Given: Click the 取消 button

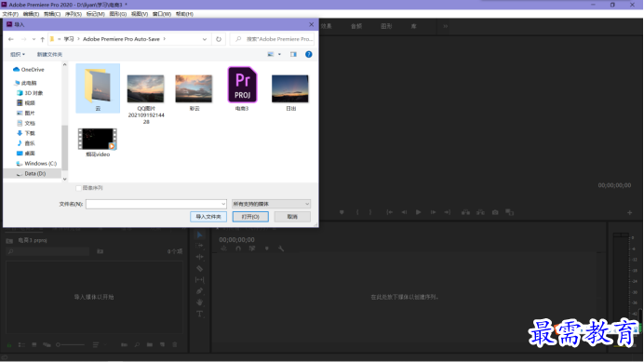Looking at the screenshot, I should pyautogui.click(x=292, y=217).
